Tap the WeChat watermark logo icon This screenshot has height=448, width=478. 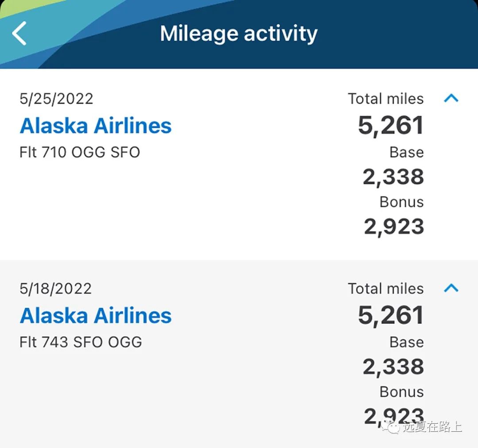point(390,427)
